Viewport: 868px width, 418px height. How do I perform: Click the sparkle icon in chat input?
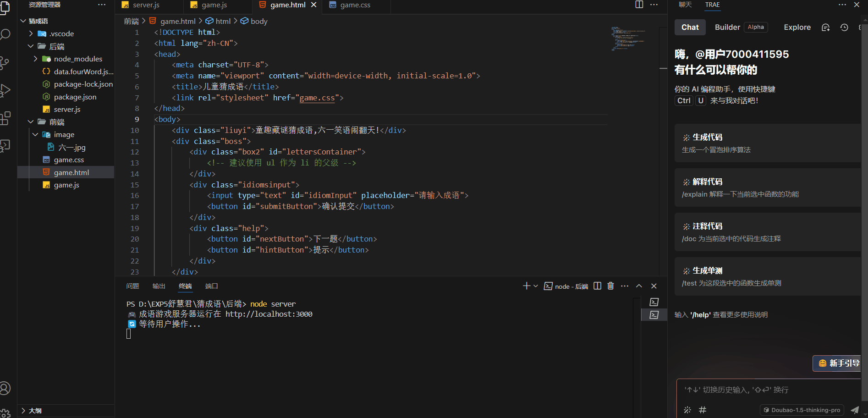[687, 410]
